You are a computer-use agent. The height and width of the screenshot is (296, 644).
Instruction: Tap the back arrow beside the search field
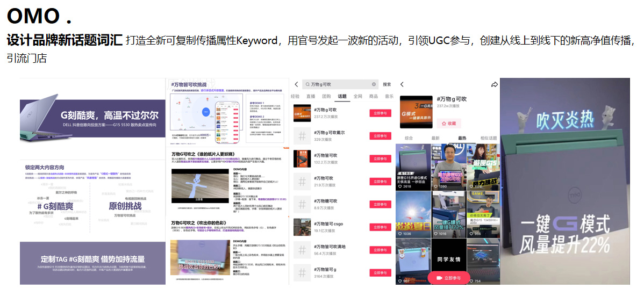coord(296,84)
